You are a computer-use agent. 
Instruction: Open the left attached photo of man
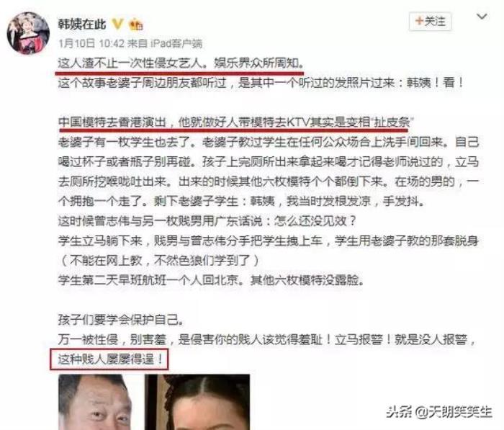96,402
